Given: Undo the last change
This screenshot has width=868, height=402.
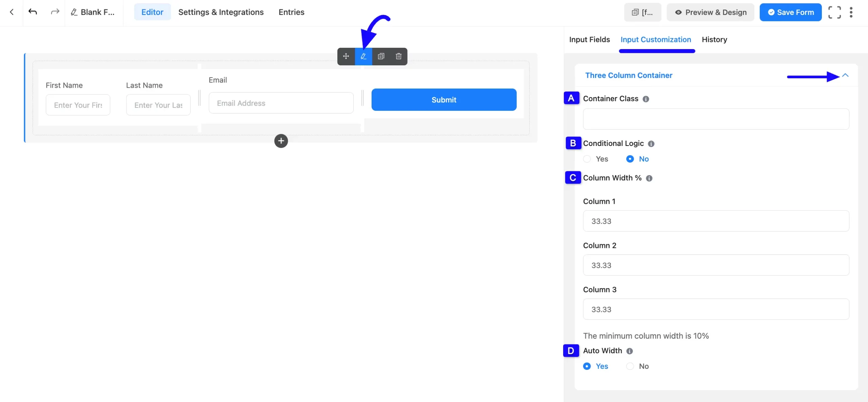Looking at the screenshot, I should (33, 12).
